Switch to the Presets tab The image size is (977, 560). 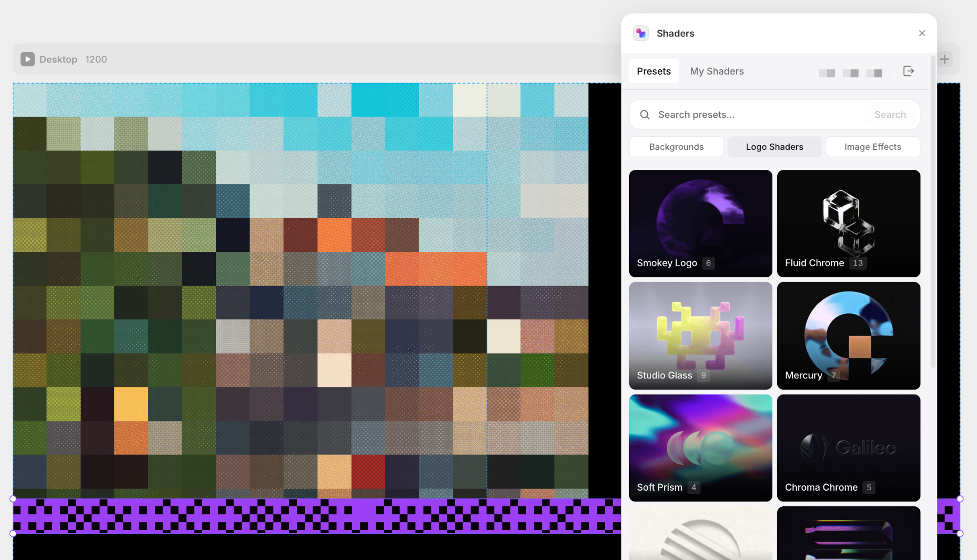coord(654,71)
